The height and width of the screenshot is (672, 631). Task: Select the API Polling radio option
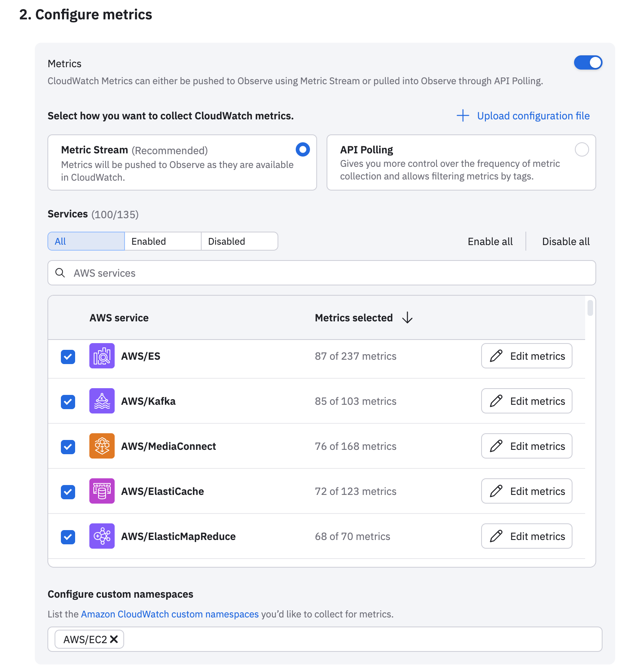[582, 149]
